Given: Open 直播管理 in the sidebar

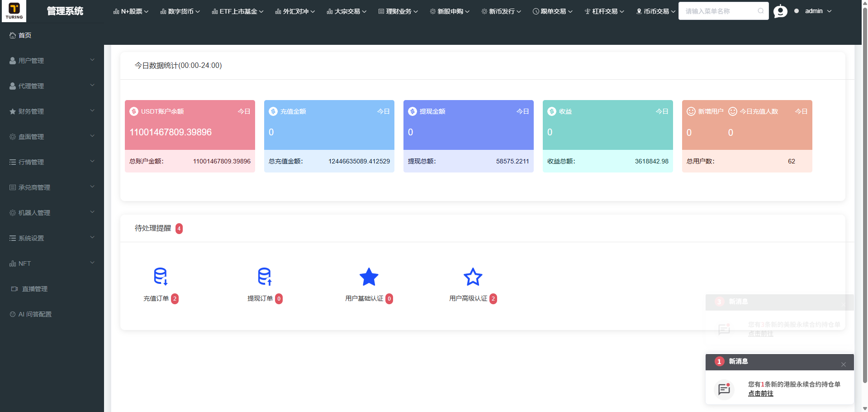Looking at the screenshot, I should [x=34, y=289].
